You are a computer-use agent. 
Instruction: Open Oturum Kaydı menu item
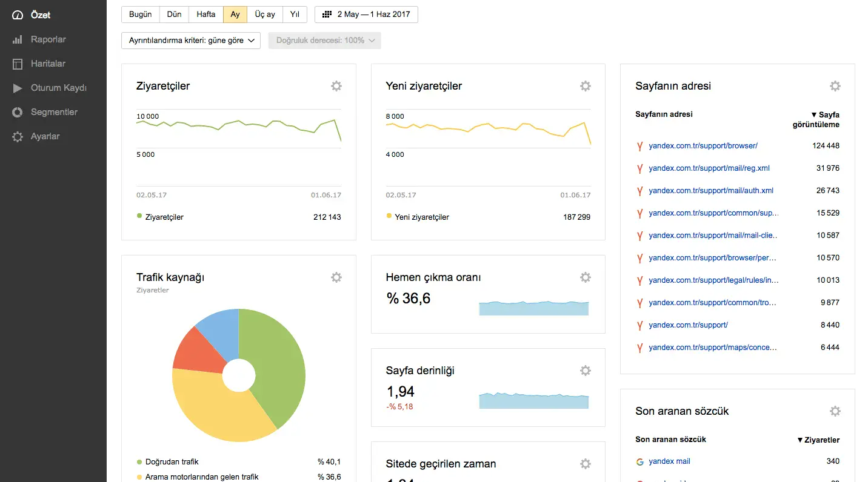58,88
